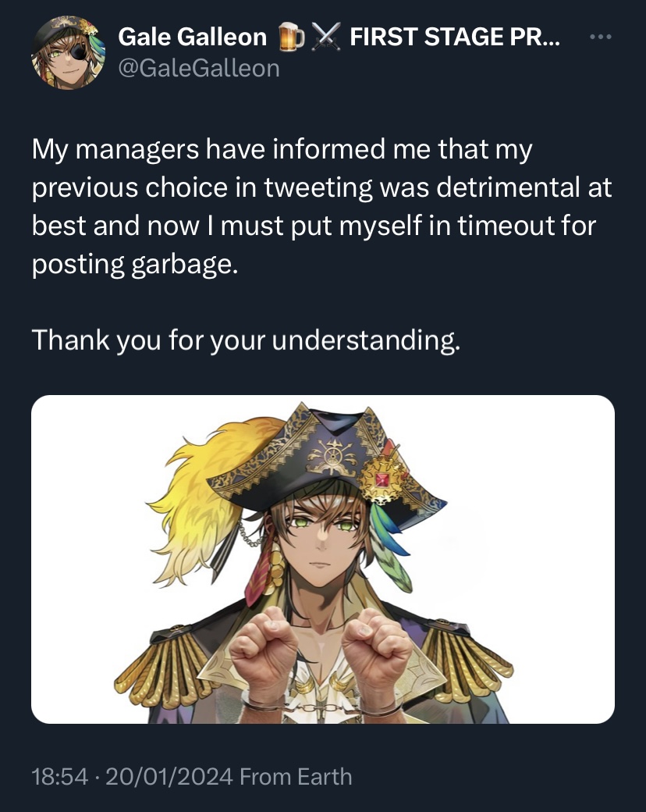The height and width of the screenshot is (812, 646).
Task: Click the 18:54 timestamp
Action: (60, 777)
